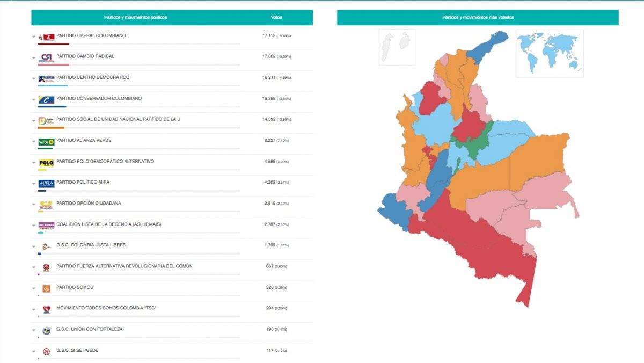The image size is (644, 363).
Task: Expand the Partido Liberal Colombiano row
Action: coord(33,37)
